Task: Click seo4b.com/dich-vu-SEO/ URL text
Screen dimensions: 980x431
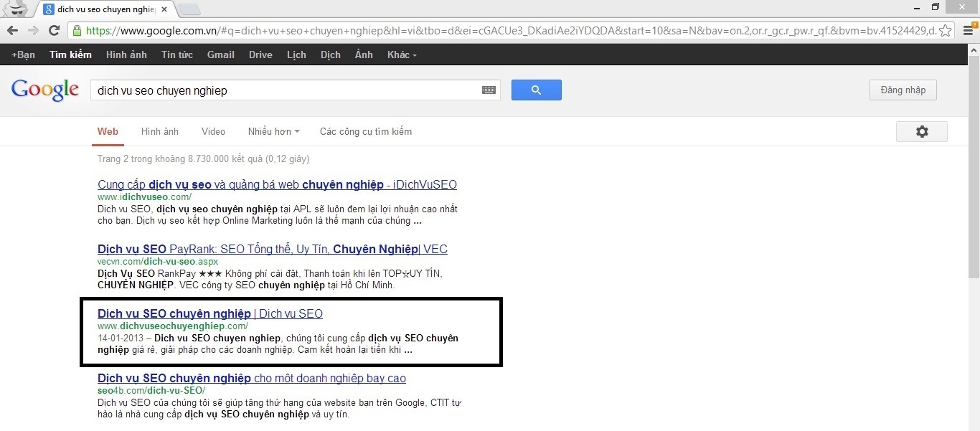Action: click(x=151, y=390)
